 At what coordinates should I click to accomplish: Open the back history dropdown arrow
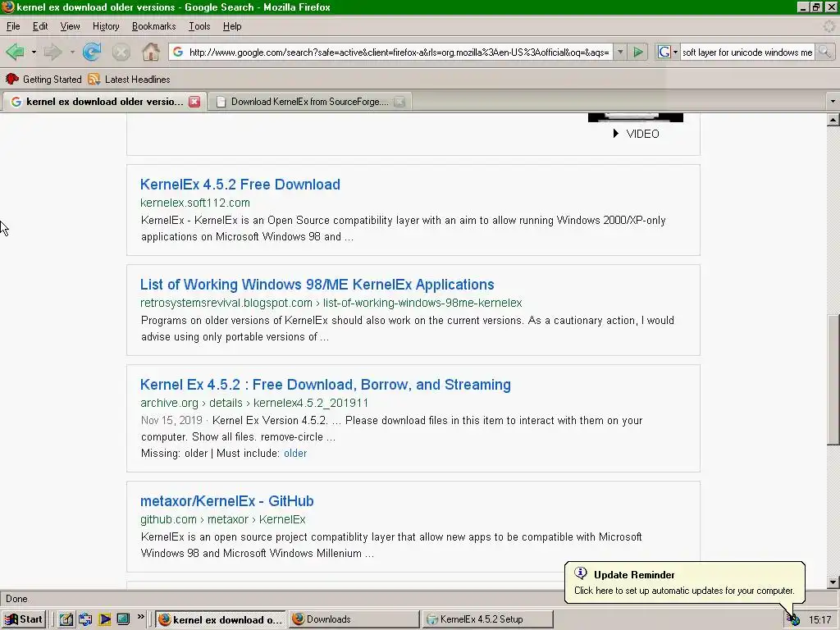[33, 52]
